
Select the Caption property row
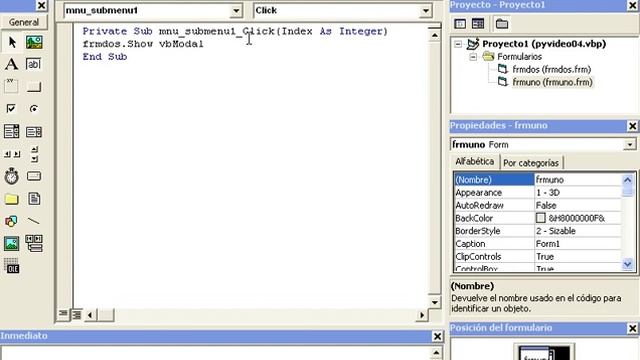(x=537, y=244)
